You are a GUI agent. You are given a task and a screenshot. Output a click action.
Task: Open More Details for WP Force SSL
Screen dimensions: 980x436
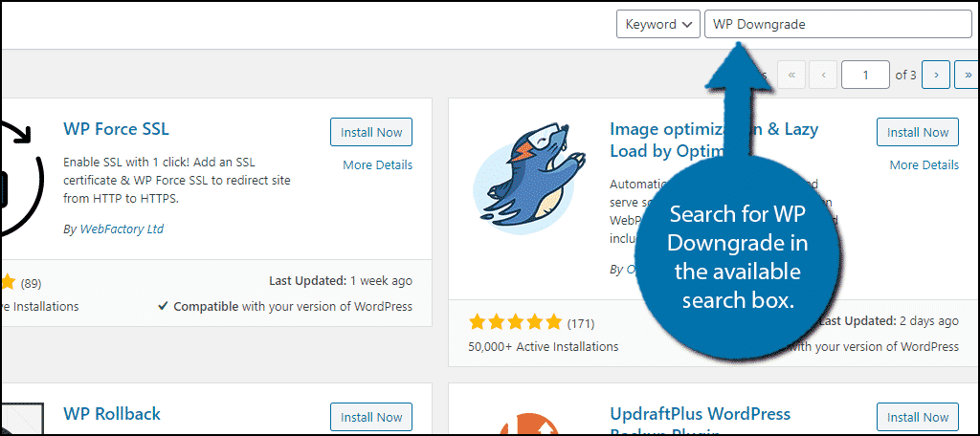377,164
